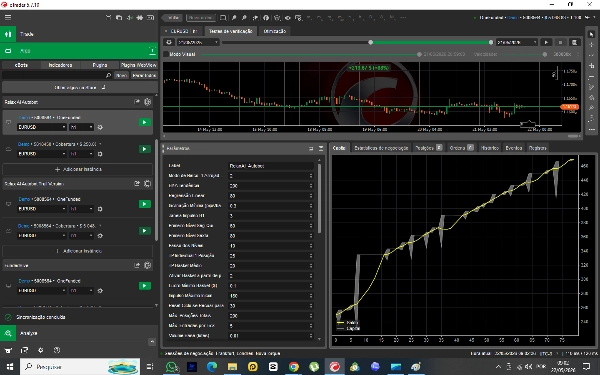
Task: Open the Eventos tab
Action: click(x=514, y=148)
